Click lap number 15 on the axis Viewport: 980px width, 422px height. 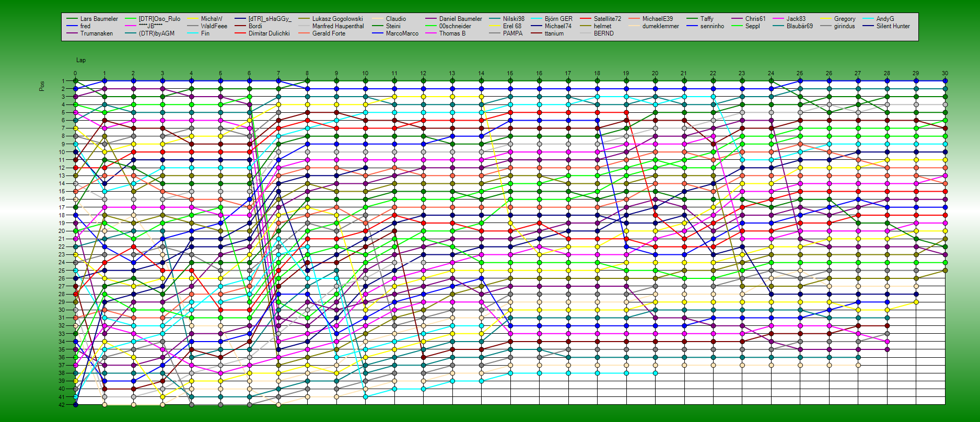point(510,74)
